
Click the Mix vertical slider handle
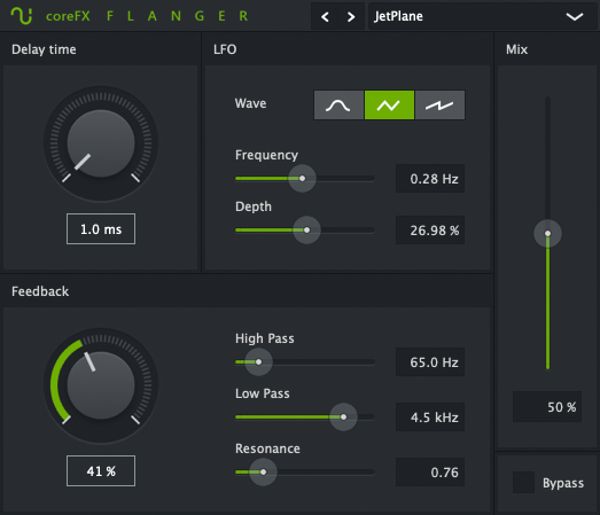point(547,234)
